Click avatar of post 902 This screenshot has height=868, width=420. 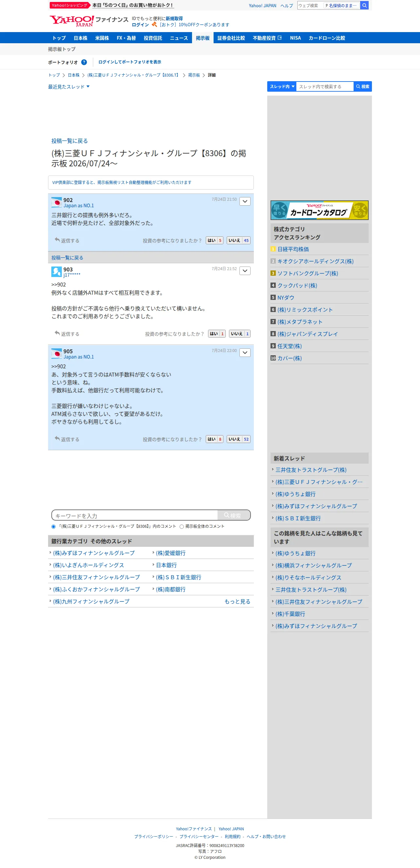point(57,202)
